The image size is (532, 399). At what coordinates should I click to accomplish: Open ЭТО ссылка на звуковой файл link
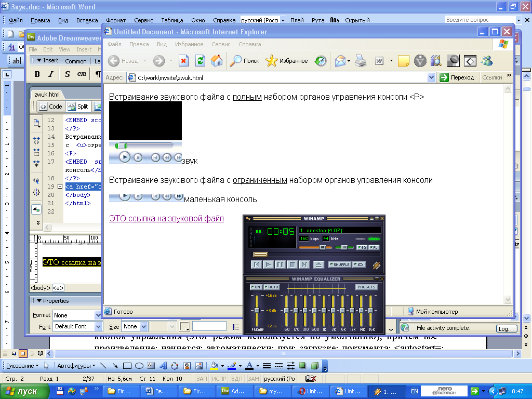pos(166,218)
